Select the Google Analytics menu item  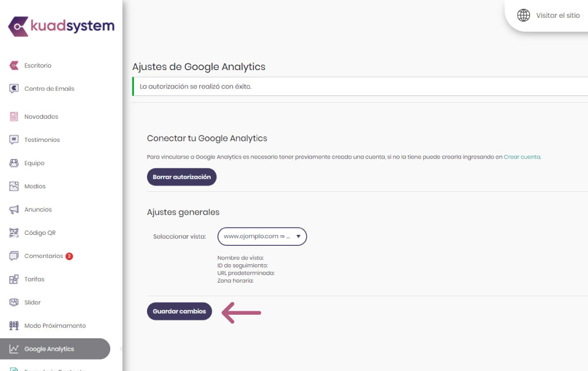(x=55, y=349)
